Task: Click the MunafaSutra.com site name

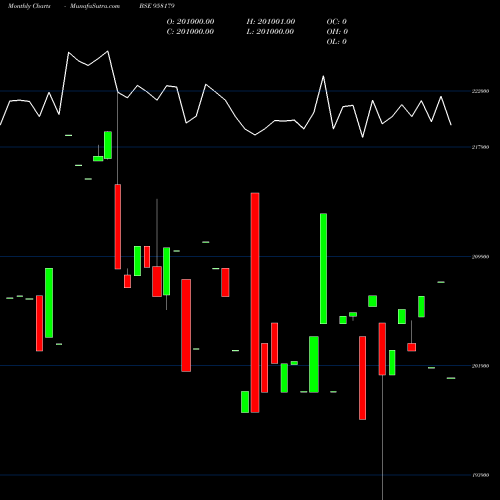Action: 95,6
